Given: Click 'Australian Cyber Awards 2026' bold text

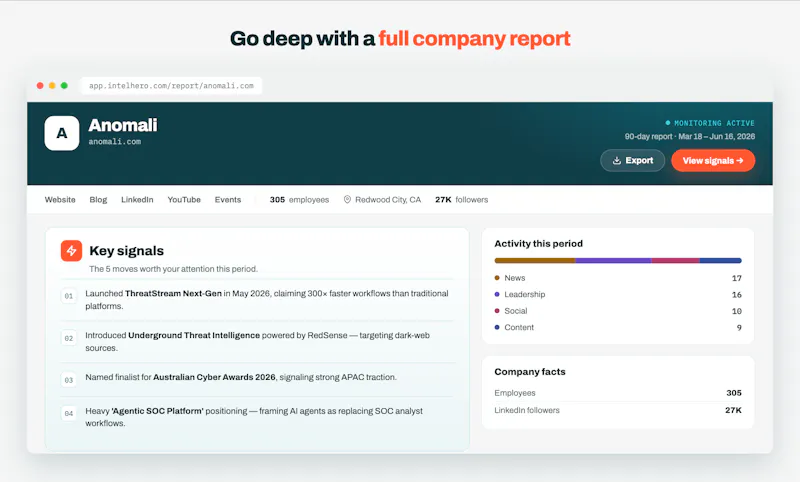Looking at the screenshot, I should 215,377.
